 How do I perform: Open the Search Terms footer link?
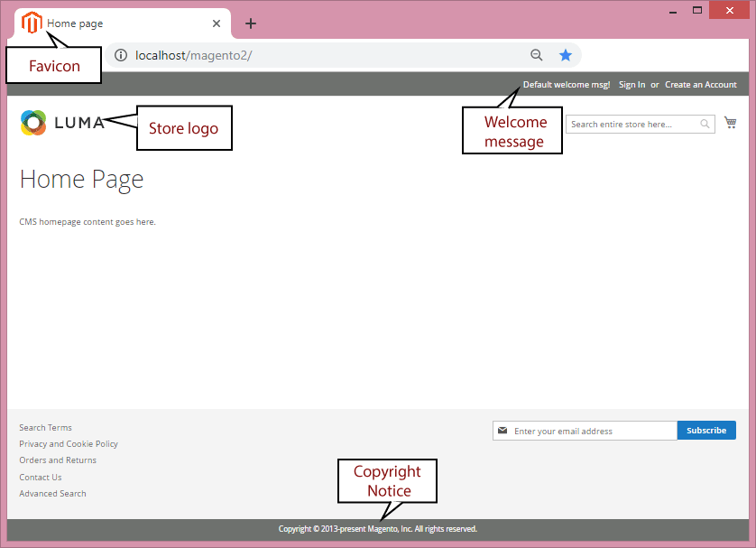[45, 428]
